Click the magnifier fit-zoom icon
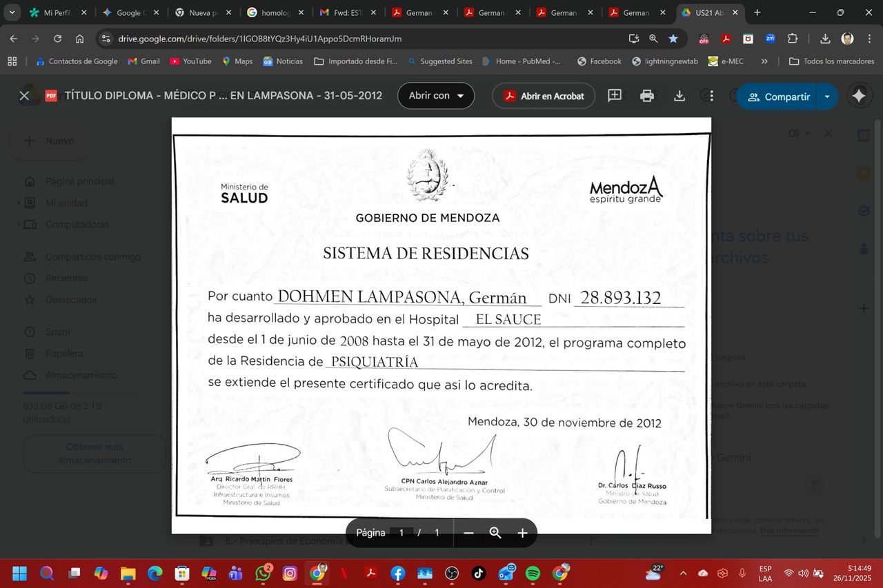 (x=495, y=533)
